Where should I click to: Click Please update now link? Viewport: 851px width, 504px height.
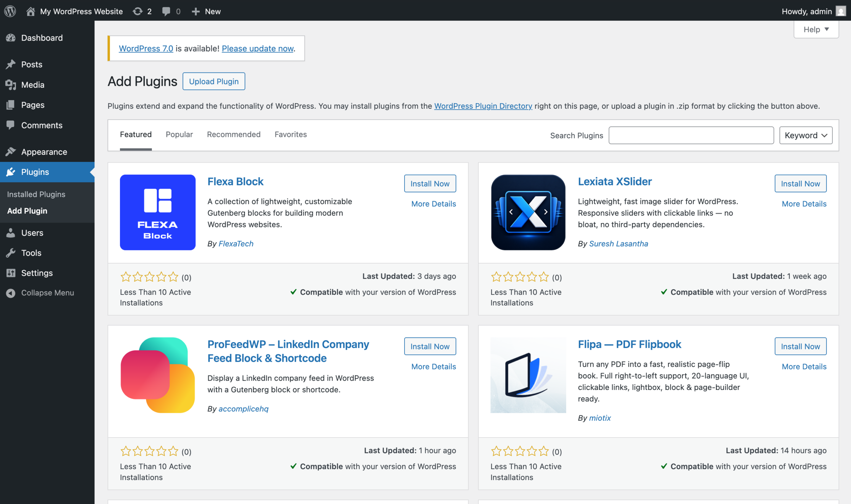(257, 48)
